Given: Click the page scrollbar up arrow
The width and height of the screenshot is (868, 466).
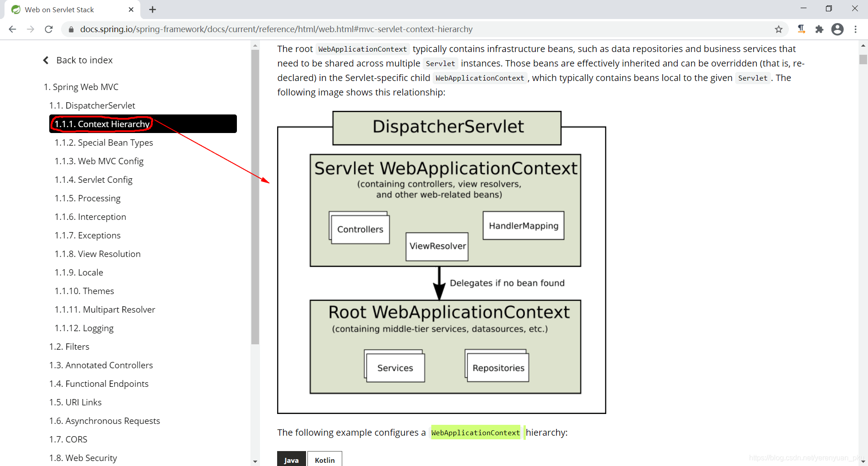Looking at the screenshot, I should pos(863,45).
